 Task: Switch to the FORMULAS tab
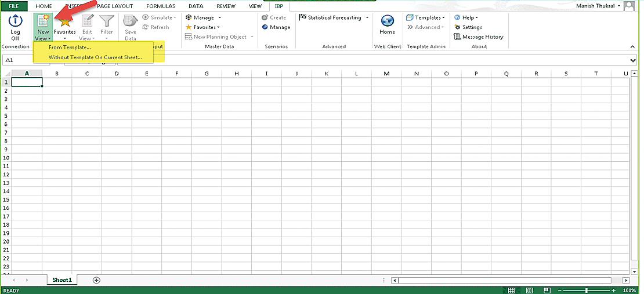point(161,6)
